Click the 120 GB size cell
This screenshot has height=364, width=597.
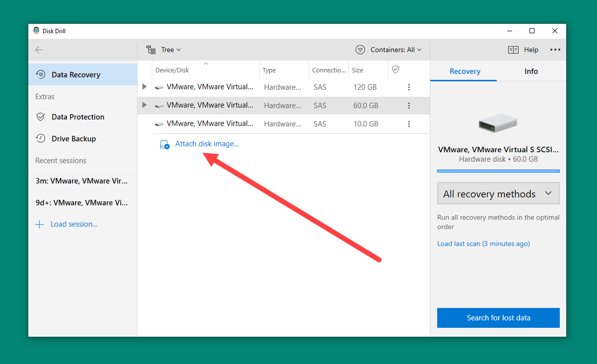point(365,87)
